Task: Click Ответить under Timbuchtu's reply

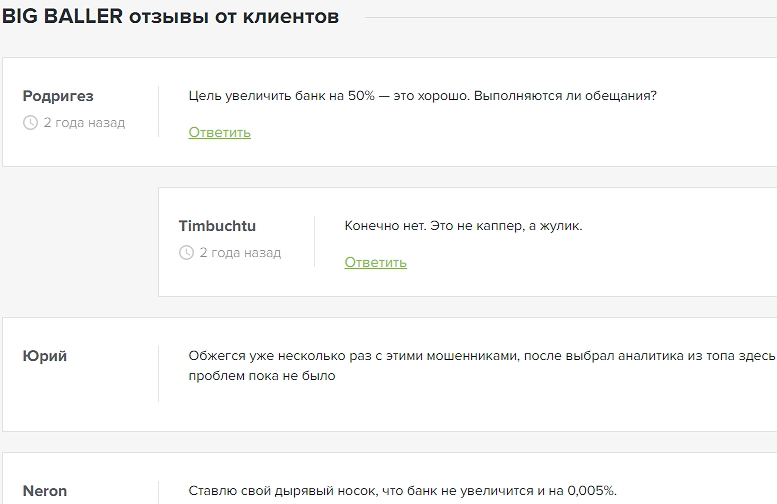Action: coord(375,262)
